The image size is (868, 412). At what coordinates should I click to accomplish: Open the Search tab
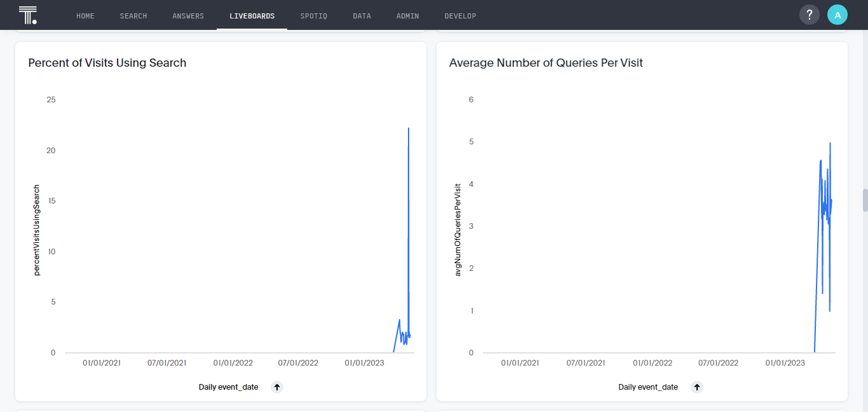(133, 16)
